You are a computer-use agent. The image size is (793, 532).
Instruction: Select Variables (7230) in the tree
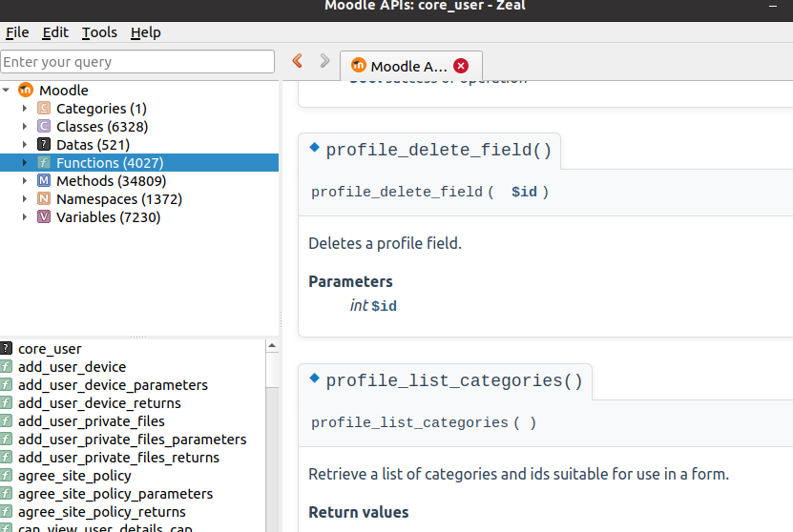[108, 217]
